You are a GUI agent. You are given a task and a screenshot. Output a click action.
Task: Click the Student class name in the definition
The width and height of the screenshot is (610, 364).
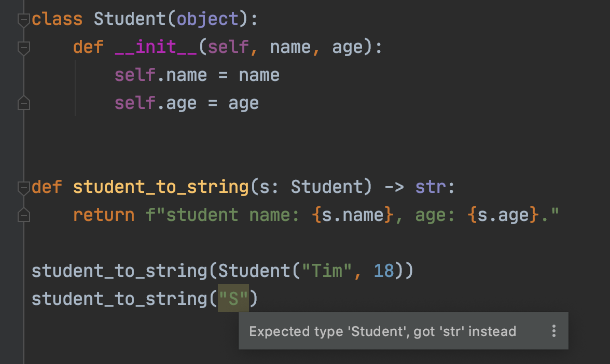[x=130, y=20]
